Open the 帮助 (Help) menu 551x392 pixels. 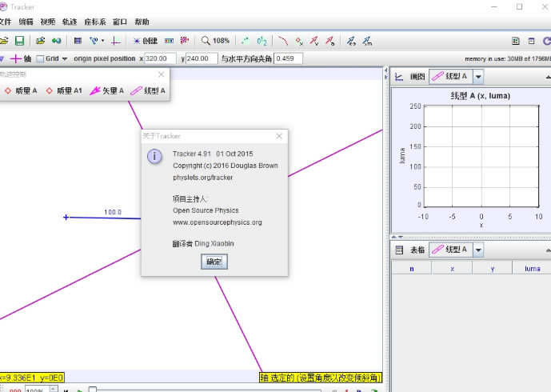coord(142,22)
